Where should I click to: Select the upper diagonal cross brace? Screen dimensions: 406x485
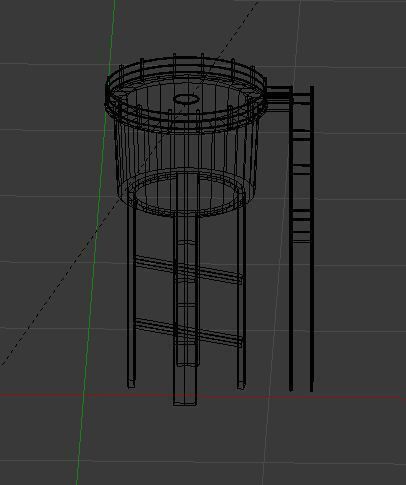click(x=189, y=270)
